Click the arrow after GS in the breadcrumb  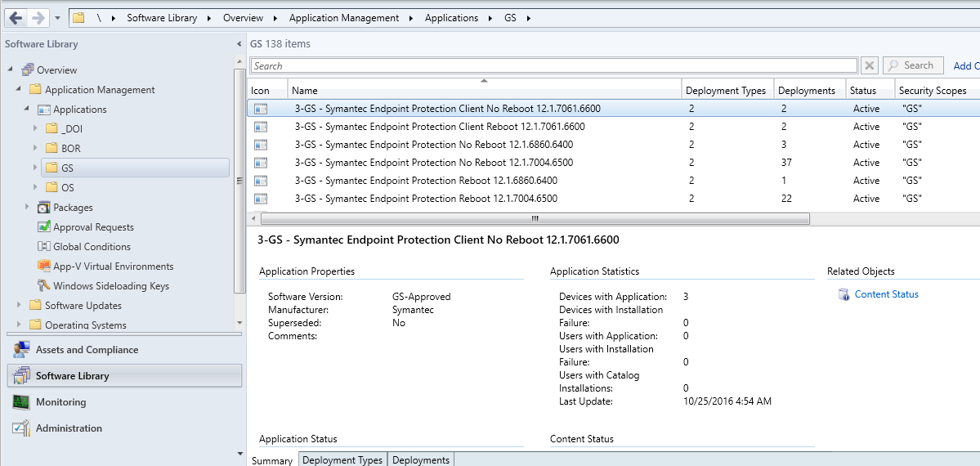point(529,18)
